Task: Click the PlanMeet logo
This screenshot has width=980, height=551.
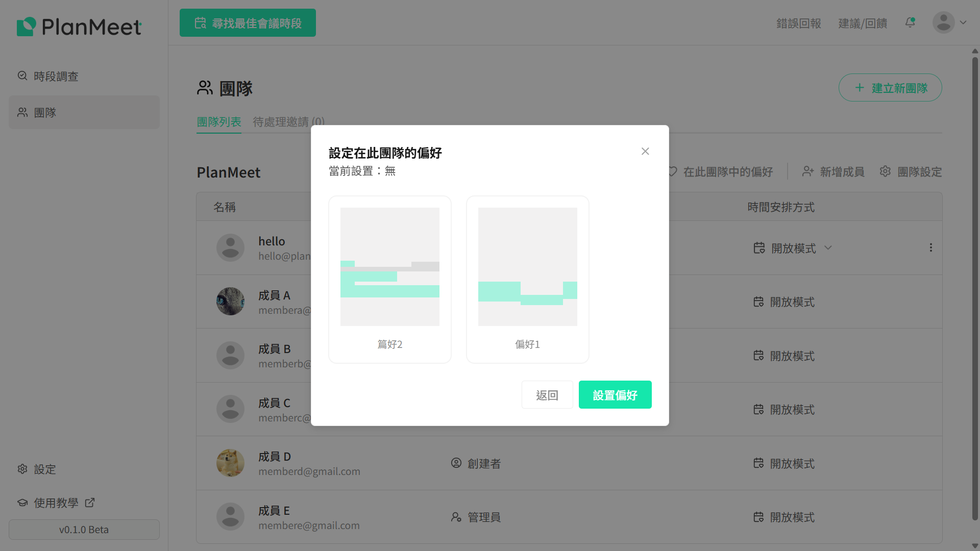Action: coord(79,27)
